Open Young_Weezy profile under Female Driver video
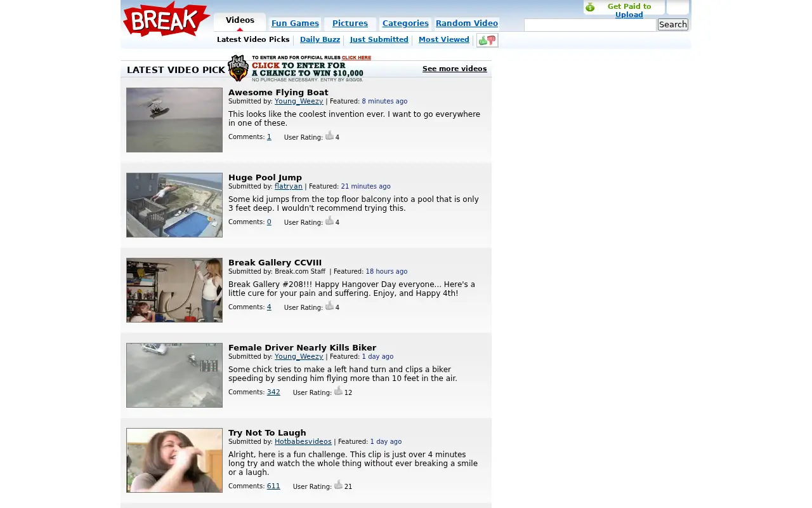 pos(299,357)
